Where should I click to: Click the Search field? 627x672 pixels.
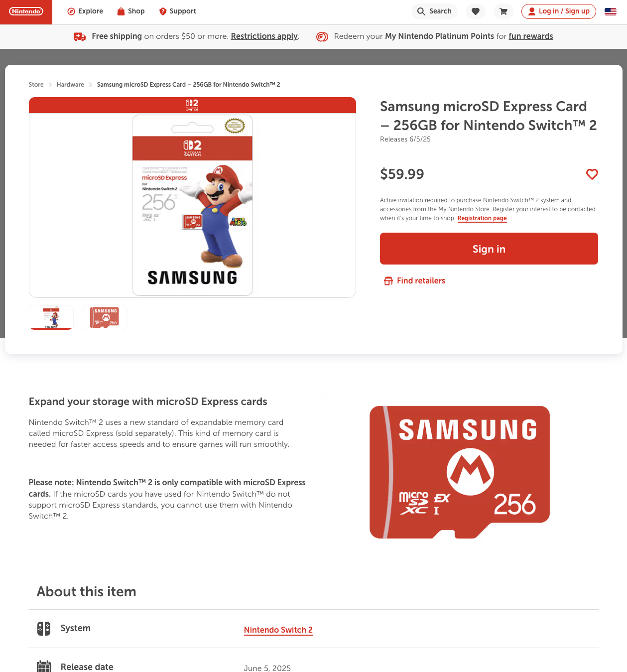(435, 11)
